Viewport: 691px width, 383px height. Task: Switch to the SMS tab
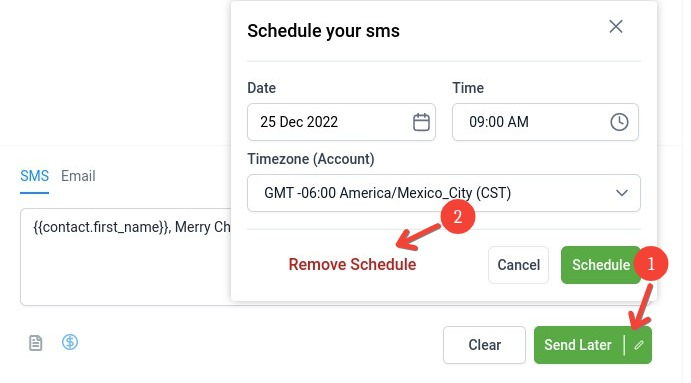[x=34, y=176]
